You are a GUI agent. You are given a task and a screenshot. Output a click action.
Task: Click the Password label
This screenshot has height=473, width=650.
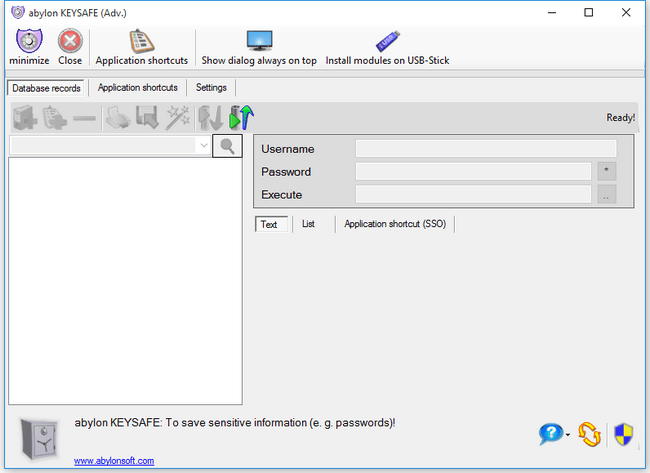pos(286,172)
